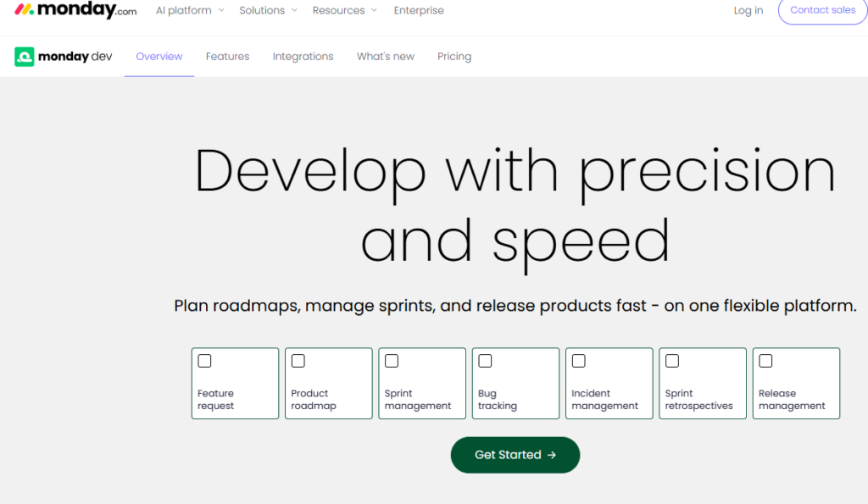View the Pricing tab
868x504 pixels.
tap(454, 57)
